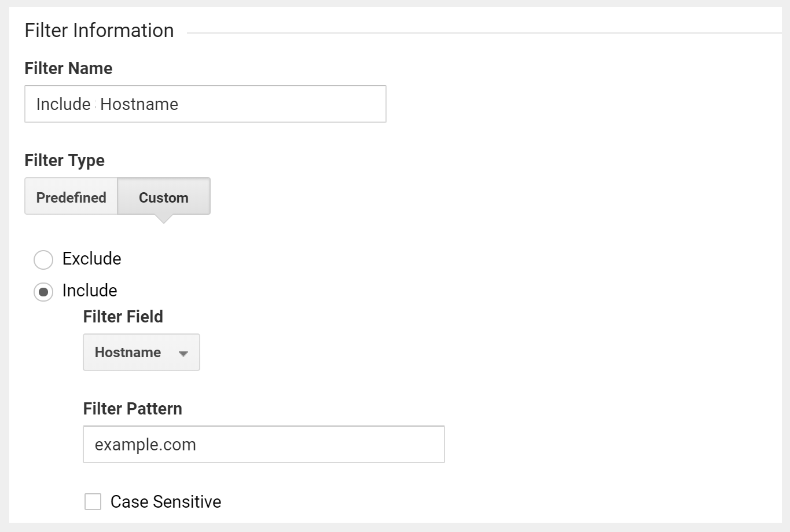This screenshot has width=790, height=532.
Task: Click the Filter Information section heading
Action: pos(99,30)
